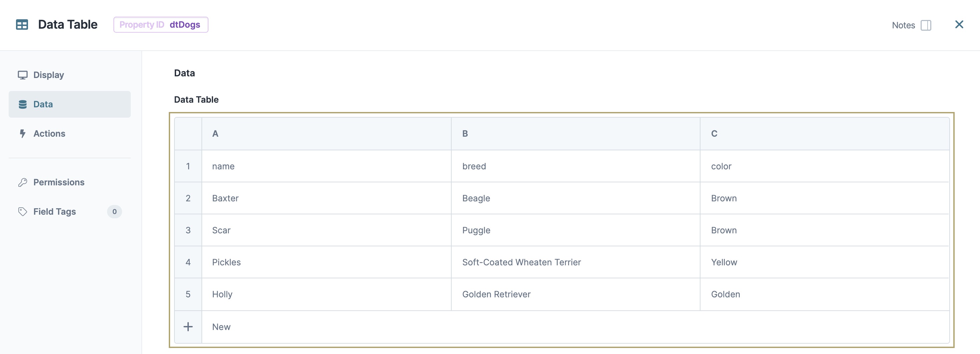Click the plus icon to add row
This screenshot has height=354, width=980.
[x=188, y=327]
